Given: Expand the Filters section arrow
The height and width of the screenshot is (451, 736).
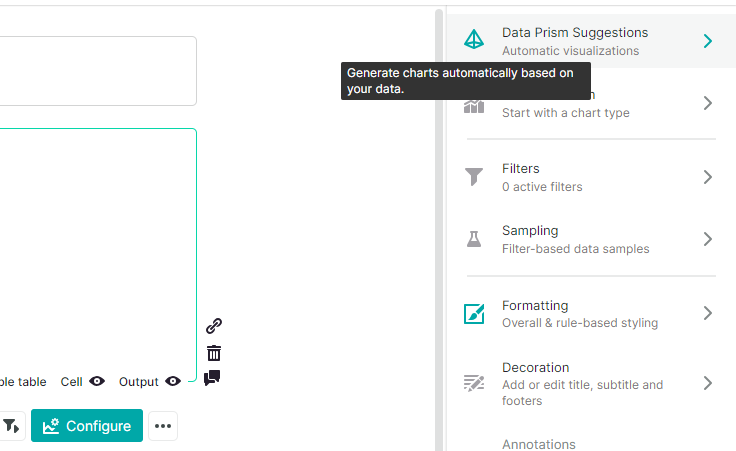Looking at the screenshot, I should tap(707, 177).
